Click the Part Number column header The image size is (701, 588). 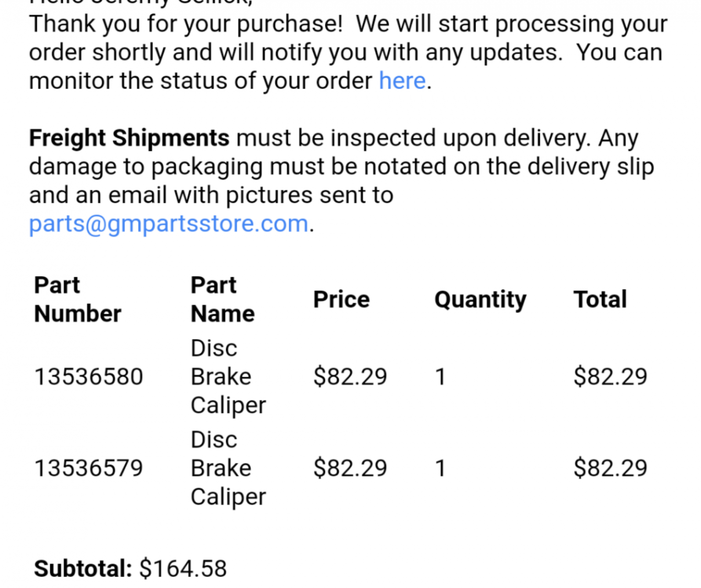[x=78, y=300]
